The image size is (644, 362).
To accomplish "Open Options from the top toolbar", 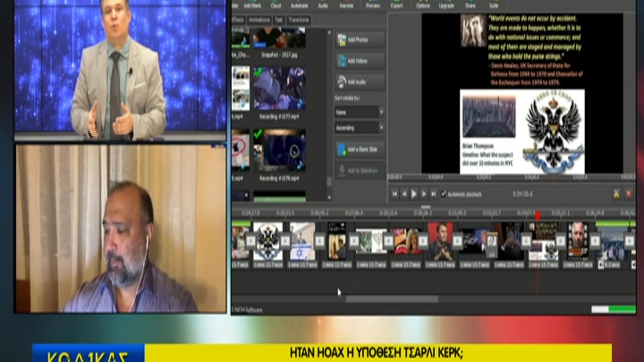I will (x=423, y=6).
